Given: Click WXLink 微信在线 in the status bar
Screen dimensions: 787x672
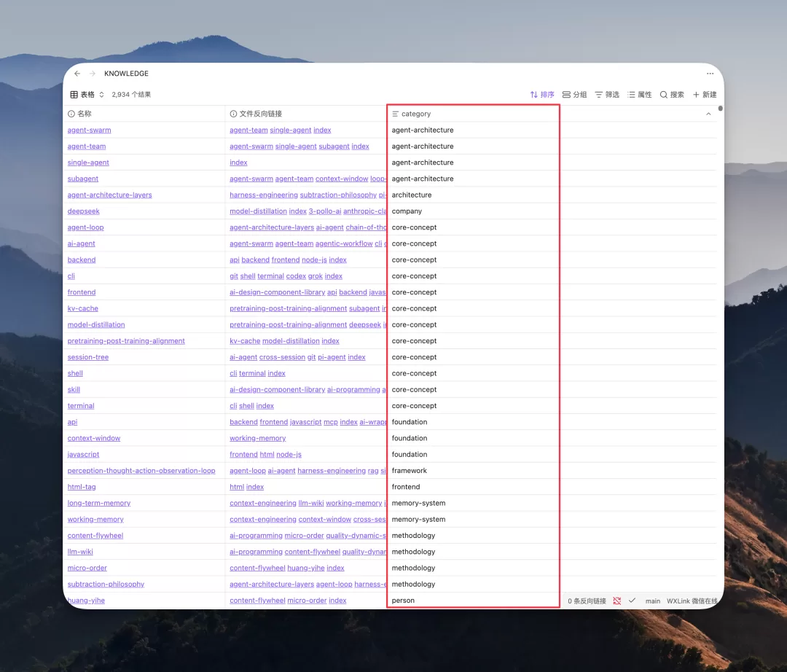Looking at the screenshot, I should (x=692, y=601).
